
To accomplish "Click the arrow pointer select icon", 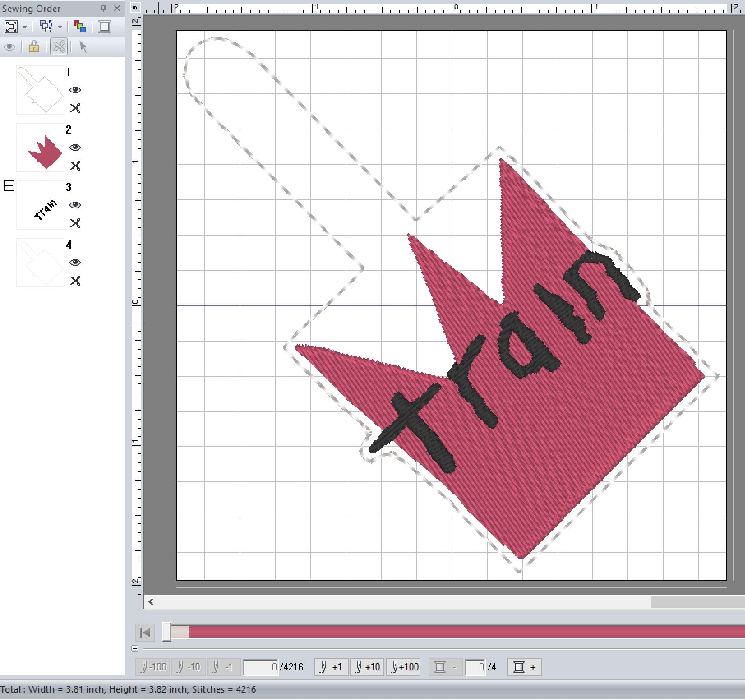I will point(83,46).
